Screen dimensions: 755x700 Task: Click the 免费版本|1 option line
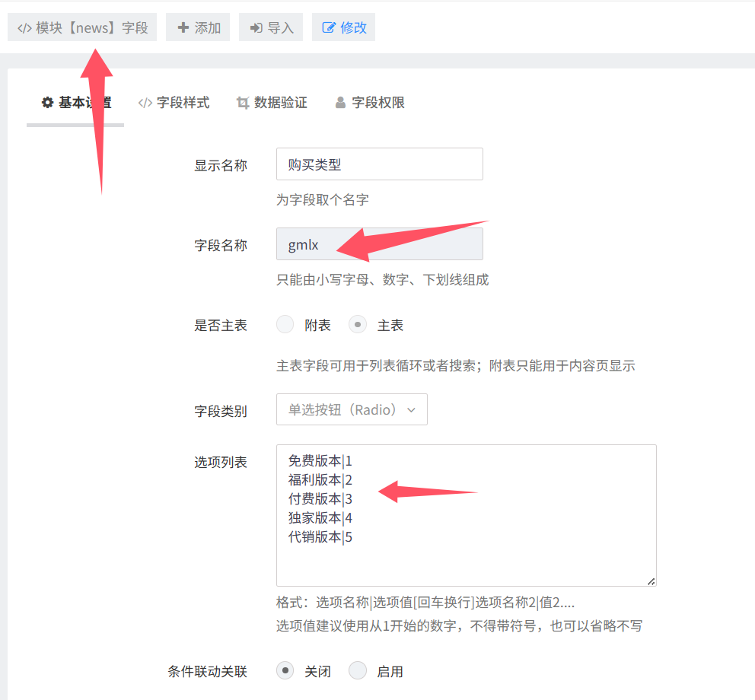coord(320,461)
